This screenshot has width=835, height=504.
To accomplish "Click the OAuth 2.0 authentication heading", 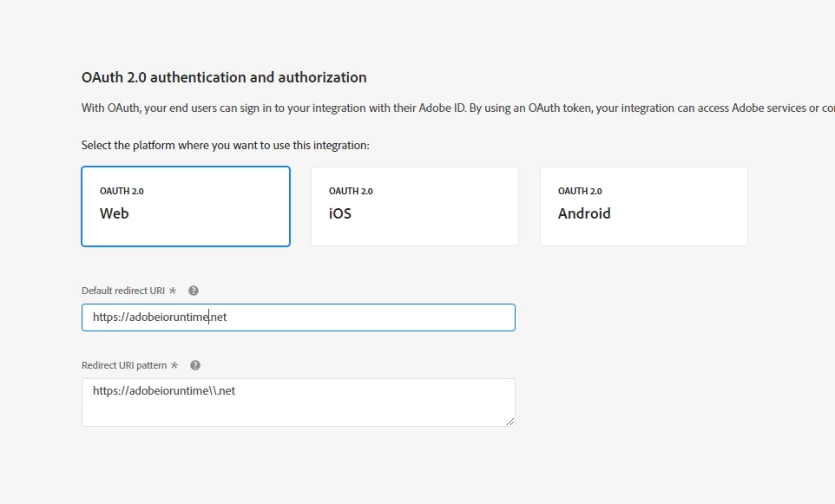I will [224, 77].
